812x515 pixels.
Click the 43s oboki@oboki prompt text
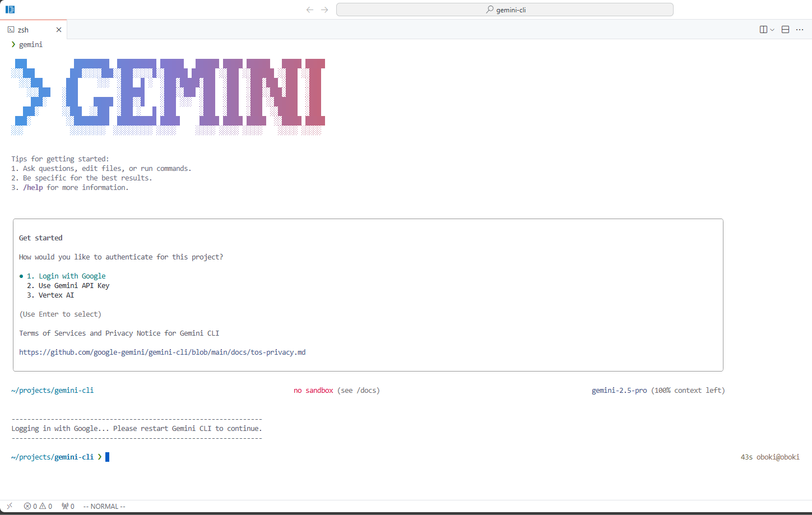point(770,457)
